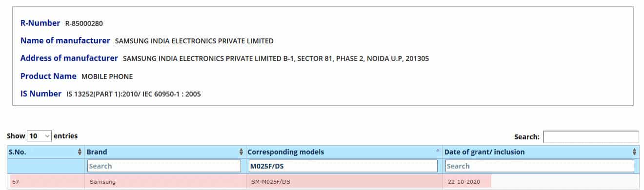Click the R-Number value R-85000280
644x190 pixels.
pyautogui.click(x=84, y=23)
